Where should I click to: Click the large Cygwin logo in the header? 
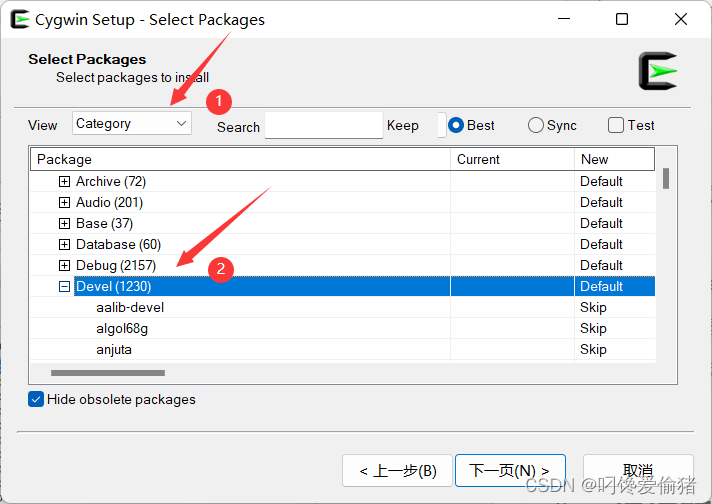(x=658, y=71)
